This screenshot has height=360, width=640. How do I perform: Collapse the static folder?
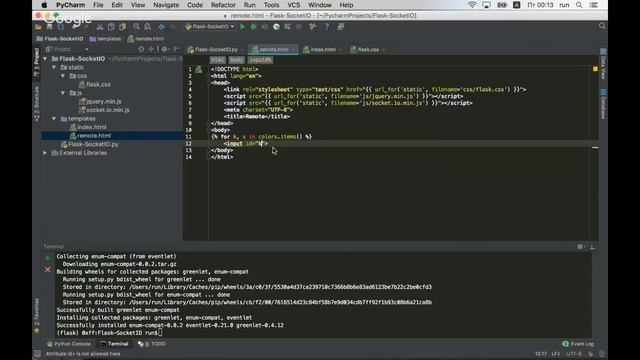point(54,67)
